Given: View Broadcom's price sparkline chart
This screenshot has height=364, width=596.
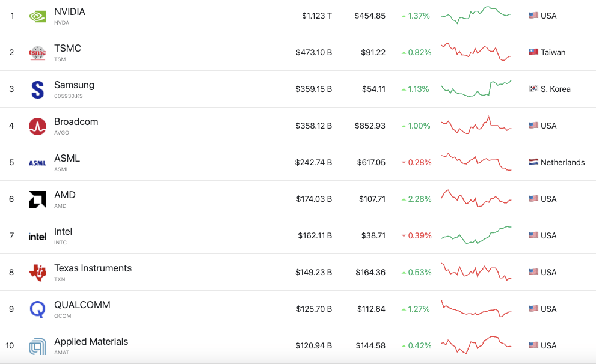Looking at the screenshot, I should [476, 126].
